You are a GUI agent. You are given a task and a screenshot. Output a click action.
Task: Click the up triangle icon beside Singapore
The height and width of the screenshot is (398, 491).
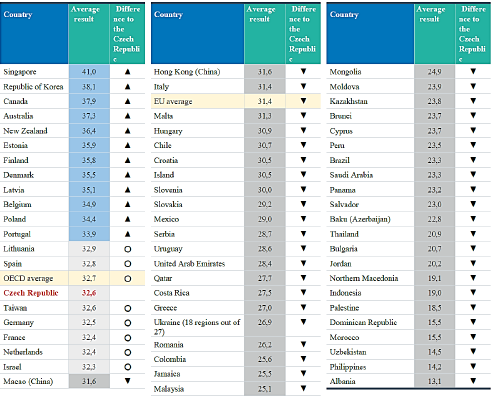127,72
